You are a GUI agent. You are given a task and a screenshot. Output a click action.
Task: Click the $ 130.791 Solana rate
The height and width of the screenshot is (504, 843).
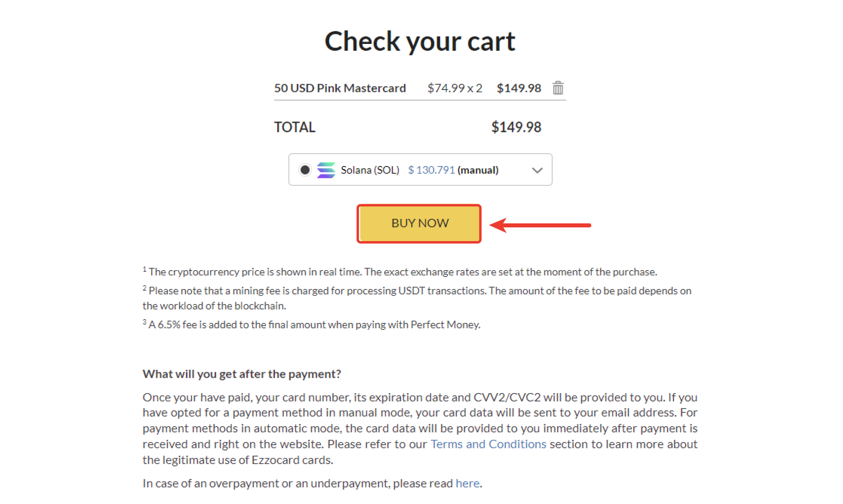(431, 170)
